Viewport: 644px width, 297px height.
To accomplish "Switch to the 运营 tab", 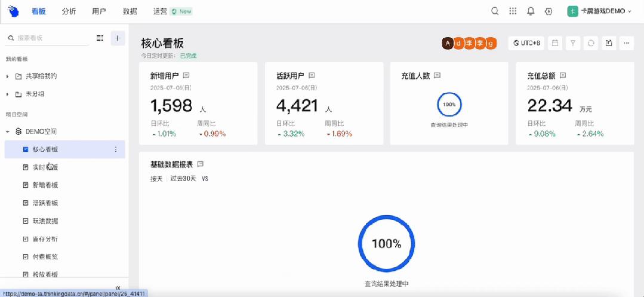I will 160,11.
